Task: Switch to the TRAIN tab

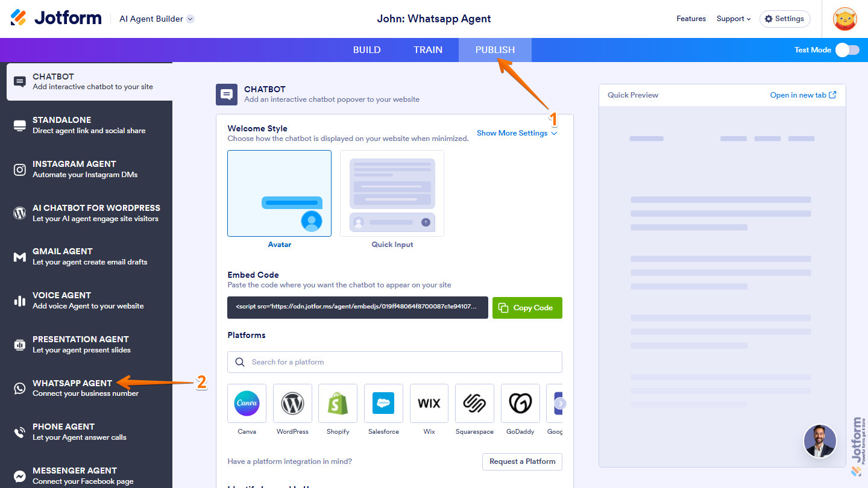Action: pos(428,50)
